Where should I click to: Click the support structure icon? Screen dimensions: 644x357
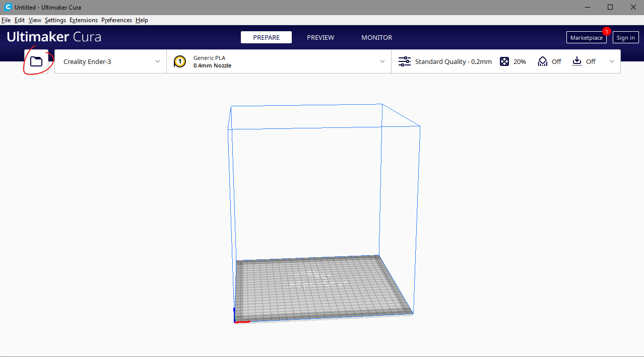[542, 61]
